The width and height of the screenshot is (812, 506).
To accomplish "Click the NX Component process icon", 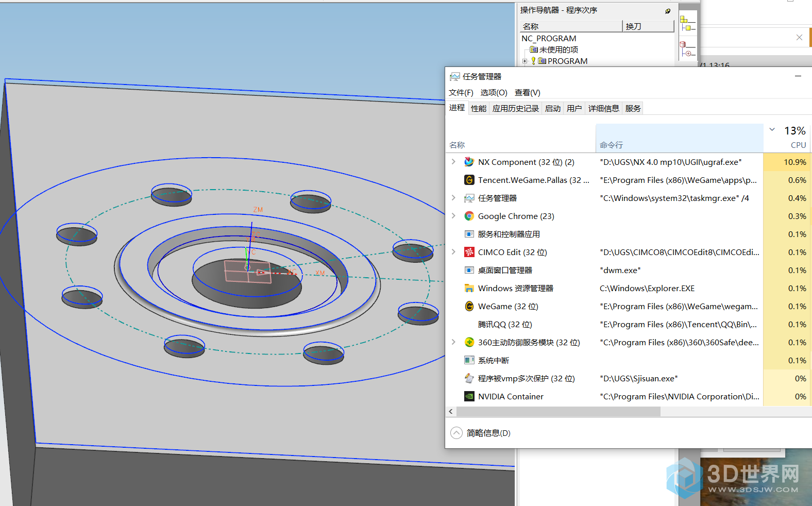I will (469, 162).
